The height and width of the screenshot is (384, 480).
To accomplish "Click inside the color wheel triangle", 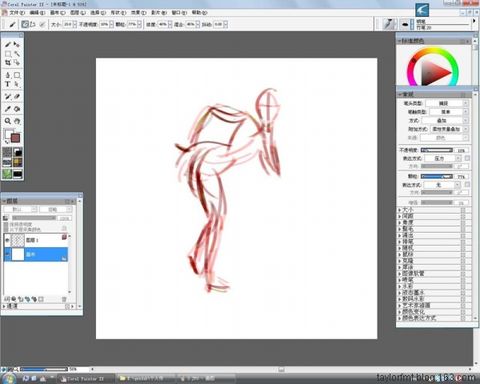I will tap(433, 72).
